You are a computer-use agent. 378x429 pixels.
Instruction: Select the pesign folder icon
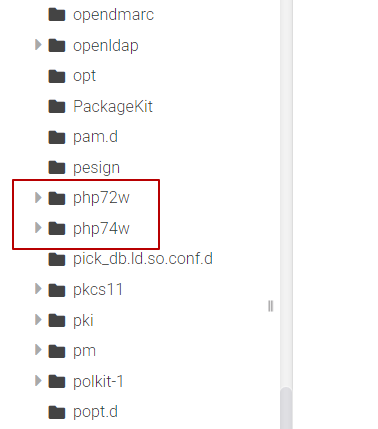(x=57, y=168)
